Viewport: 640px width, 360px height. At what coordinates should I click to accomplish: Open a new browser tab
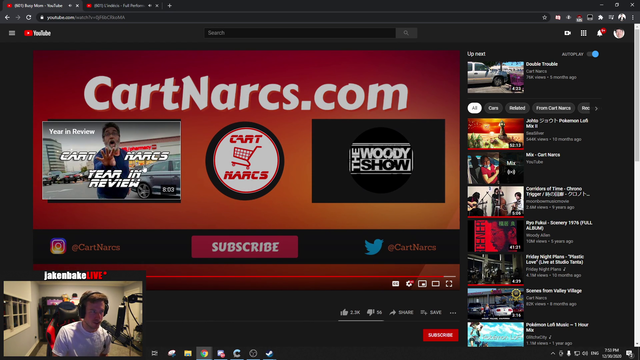point(169,6)
